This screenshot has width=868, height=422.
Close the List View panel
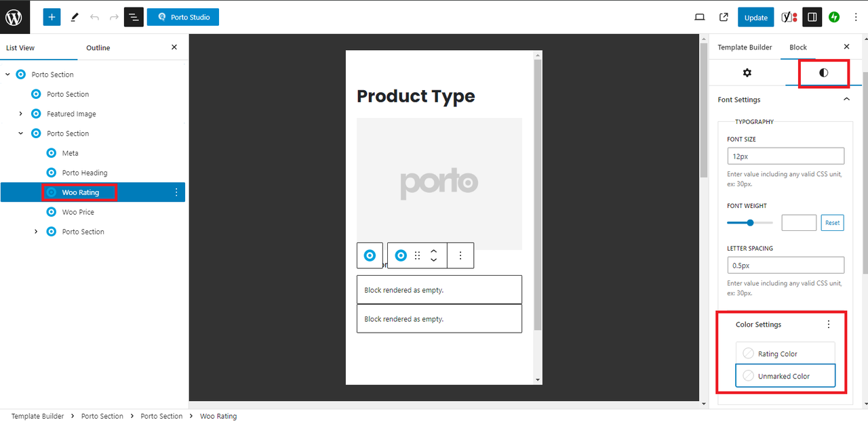point(174,47)
